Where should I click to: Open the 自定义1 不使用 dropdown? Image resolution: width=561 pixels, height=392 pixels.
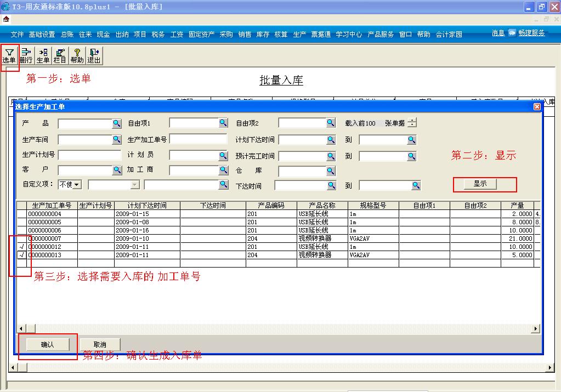(75, 185)
